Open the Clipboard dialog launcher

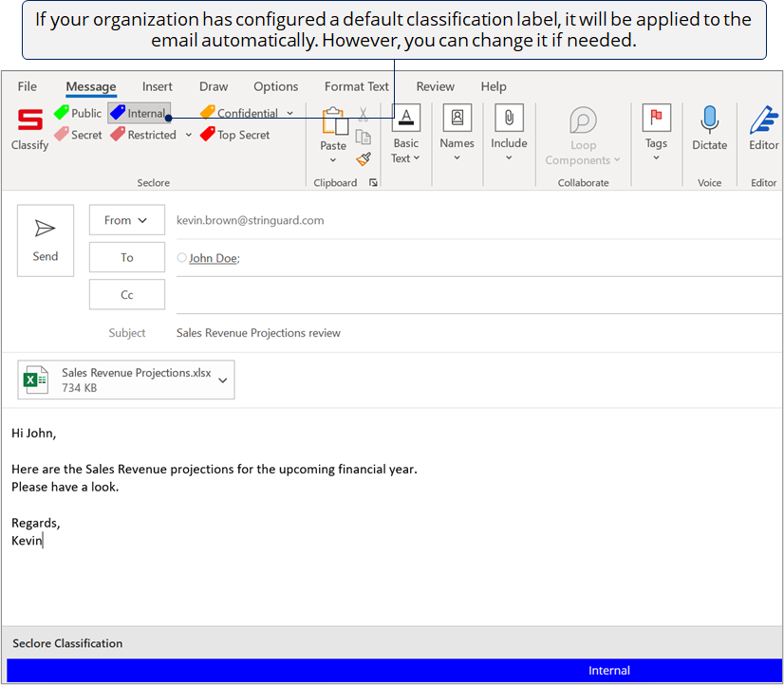[x=373, y=182]
